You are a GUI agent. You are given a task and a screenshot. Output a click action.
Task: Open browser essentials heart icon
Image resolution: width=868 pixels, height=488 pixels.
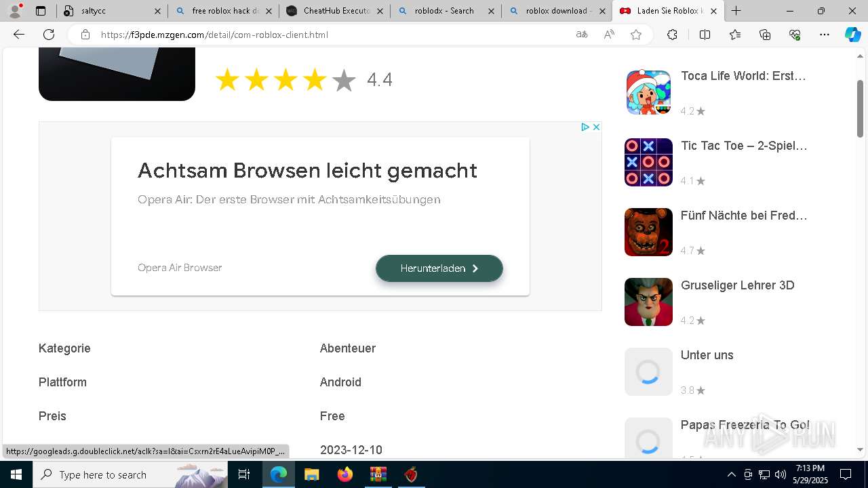[795, 35]
